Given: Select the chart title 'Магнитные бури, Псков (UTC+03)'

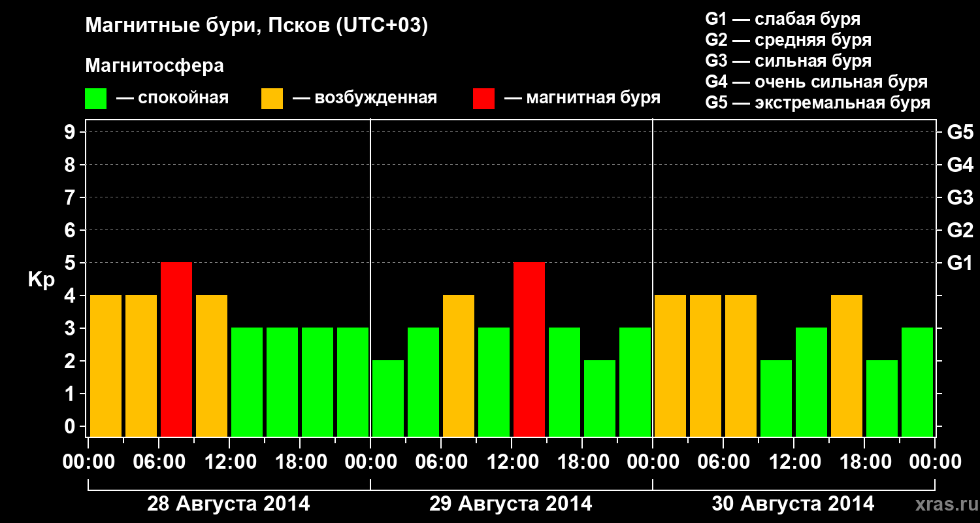Looking at the screenshot, I should pyautogui.click(x=257, y=26).
